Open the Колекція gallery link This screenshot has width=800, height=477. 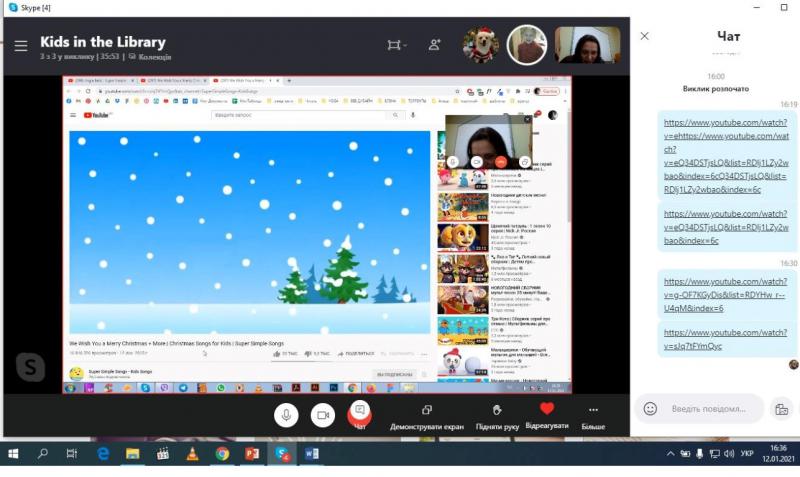point(150,57)
